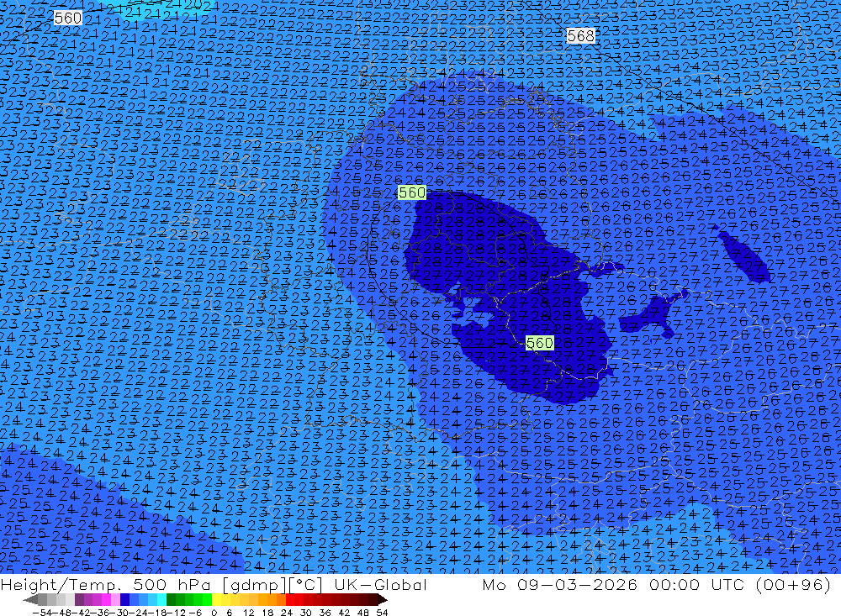Click the dark blue legend swatch above -30

pos(124,600)
